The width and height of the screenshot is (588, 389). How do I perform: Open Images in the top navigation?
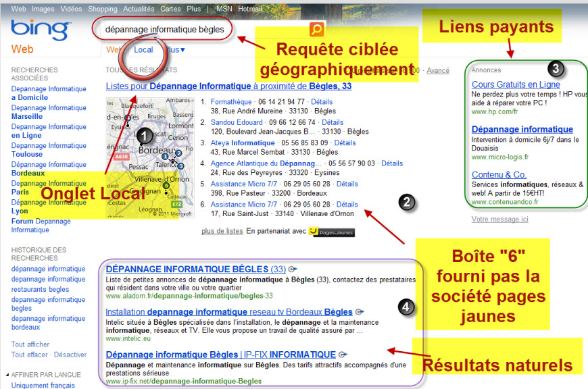(43, 9)
